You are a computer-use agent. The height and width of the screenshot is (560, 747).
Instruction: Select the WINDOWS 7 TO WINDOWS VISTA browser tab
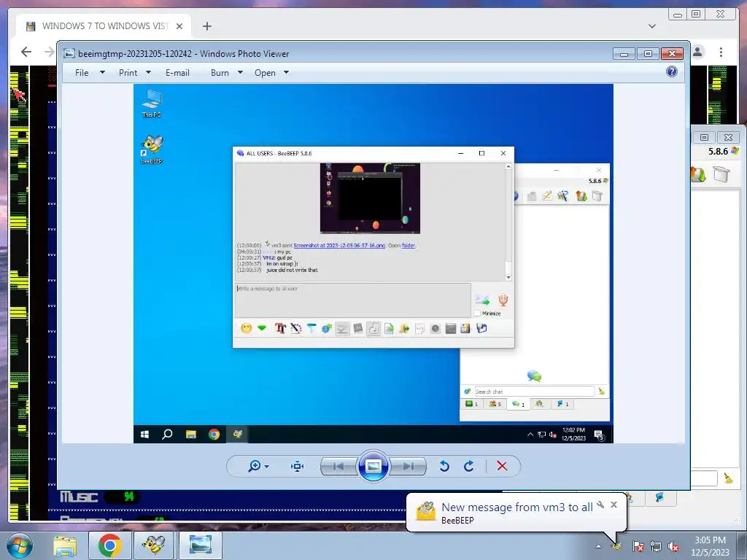[x=104, y=26]
